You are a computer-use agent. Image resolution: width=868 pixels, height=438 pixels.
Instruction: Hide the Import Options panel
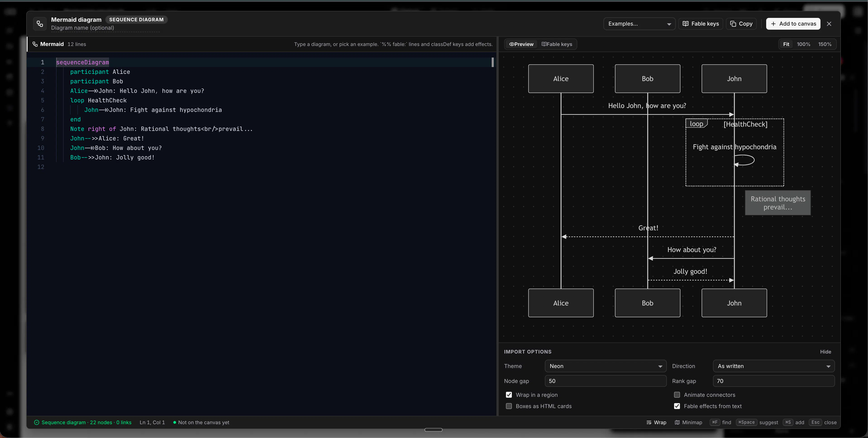[825, 352]
